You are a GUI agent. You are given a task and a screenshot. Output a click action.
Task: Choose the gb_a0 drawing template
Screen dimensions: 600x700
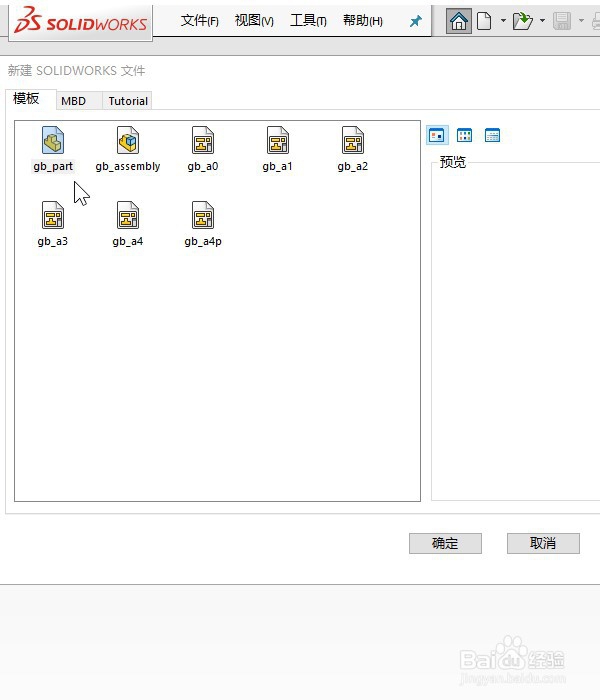click(203, 140)
